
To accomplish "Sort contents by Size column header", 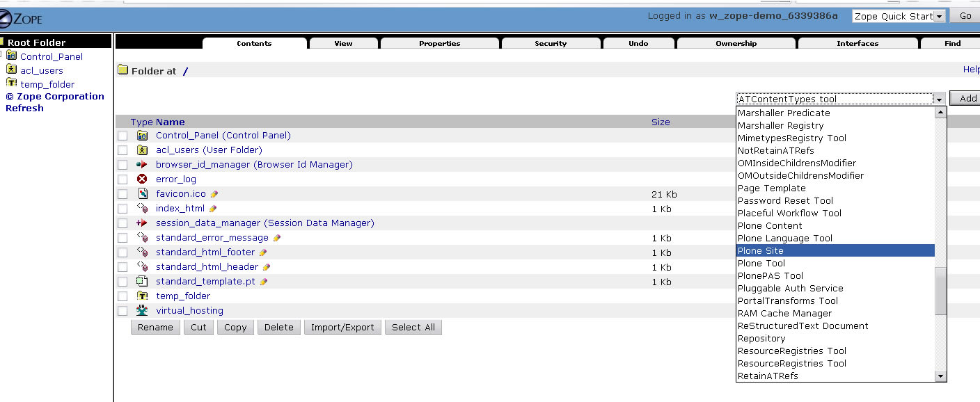I will tap(661, 122).
